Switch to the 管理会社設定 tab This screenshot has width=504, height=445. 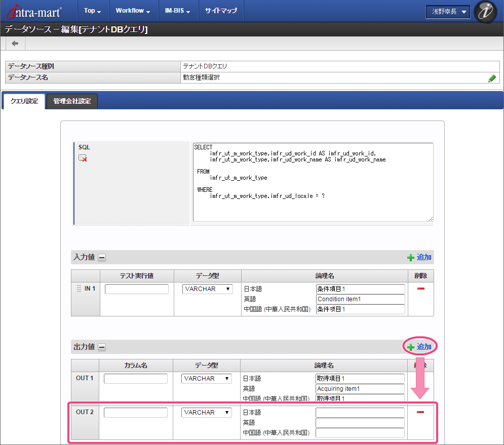point(72,101)
